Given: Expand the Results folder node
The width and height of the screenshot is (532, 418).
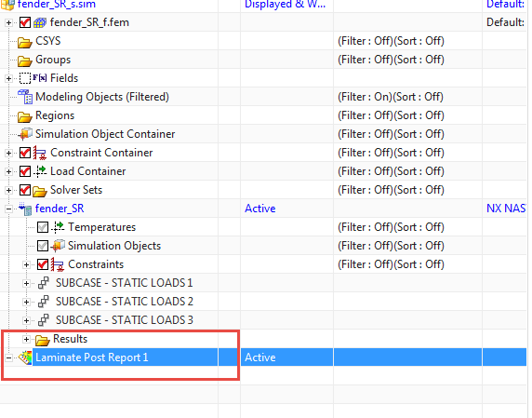Looking at the screenshot, I should (x=26, y=339).
